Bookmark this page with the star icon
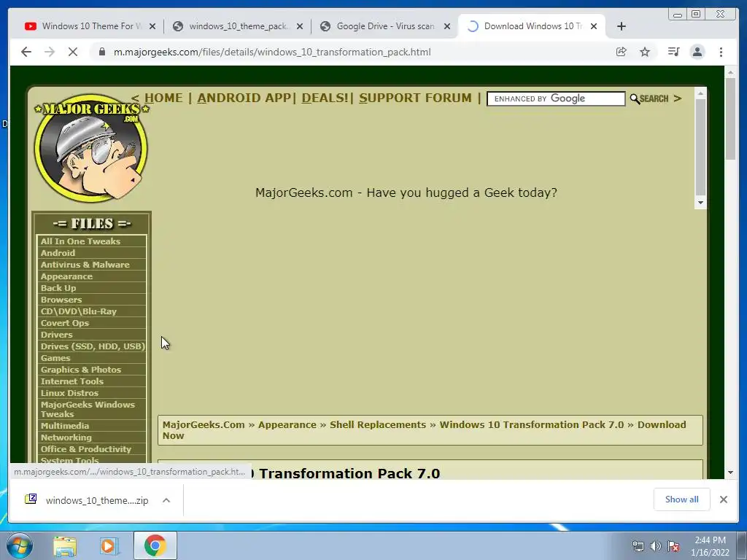 click(645, 52)
